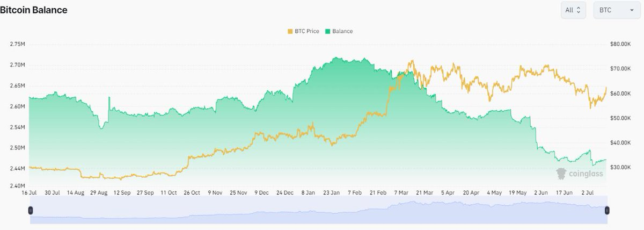The height and width of the screenshot is (230, 644).
Task: Click the right range slider handle
Action: (607, 210)
